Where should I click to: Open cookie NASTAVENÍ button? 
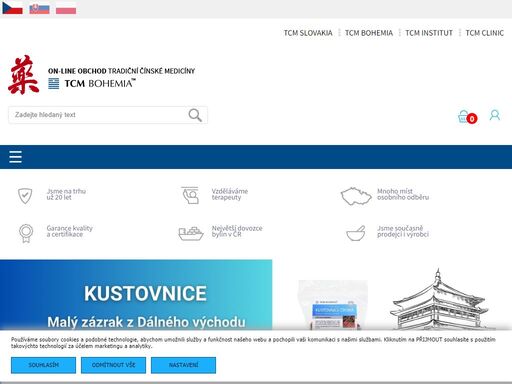183,365
